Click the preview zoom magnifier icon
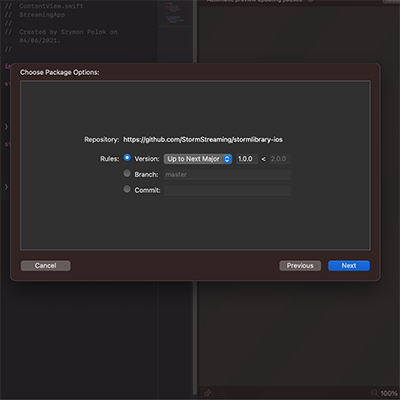Image resolution: width=400 pixels, height=400 pixels. pos(375,393)
